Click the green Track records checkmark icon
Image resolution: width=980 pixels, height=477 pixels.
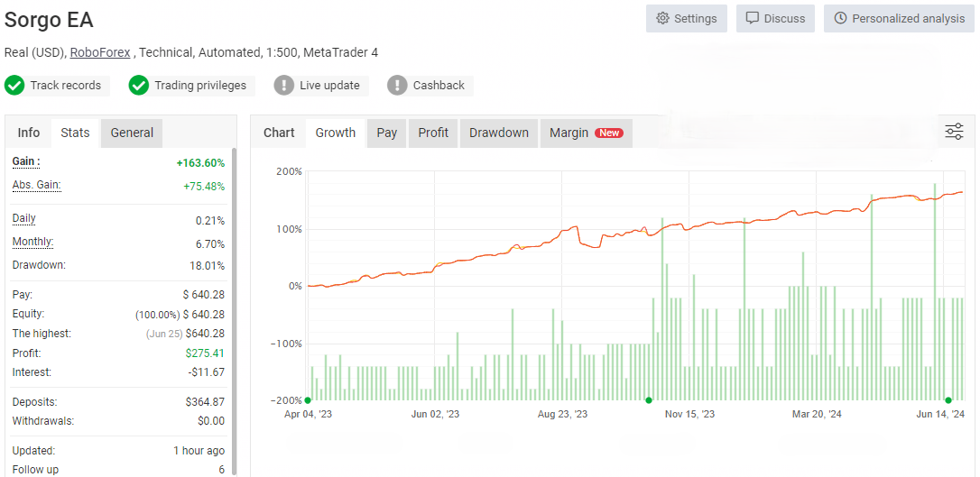click(x=14, y=86)
